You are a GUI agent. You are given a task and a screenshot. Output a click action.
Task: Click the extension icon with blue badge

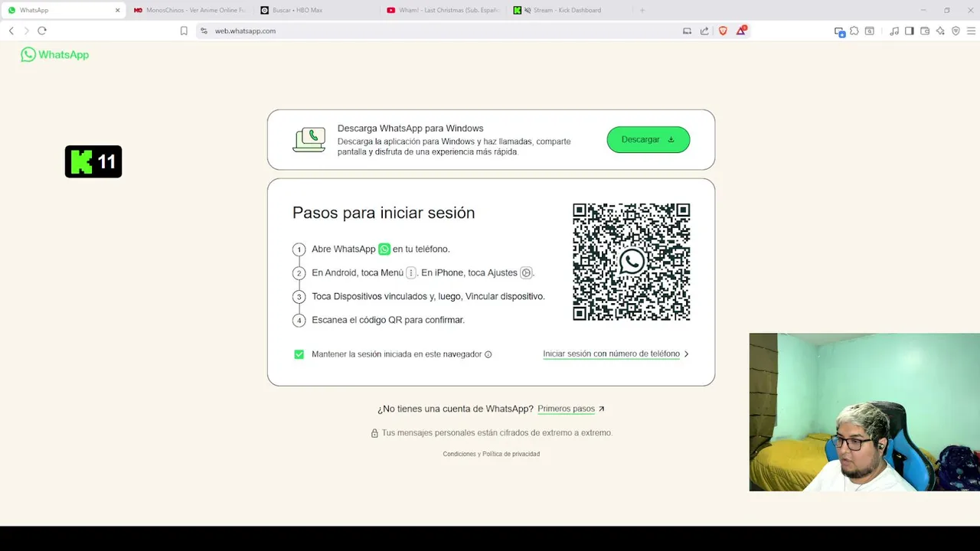[x=840, y=31]
